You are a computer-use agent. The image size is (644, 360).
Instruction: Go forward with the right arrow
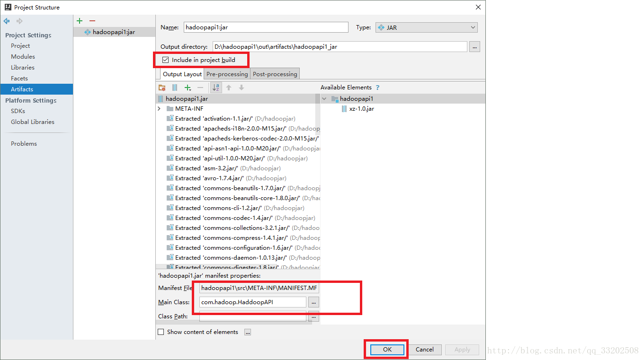tap(19, 21)
